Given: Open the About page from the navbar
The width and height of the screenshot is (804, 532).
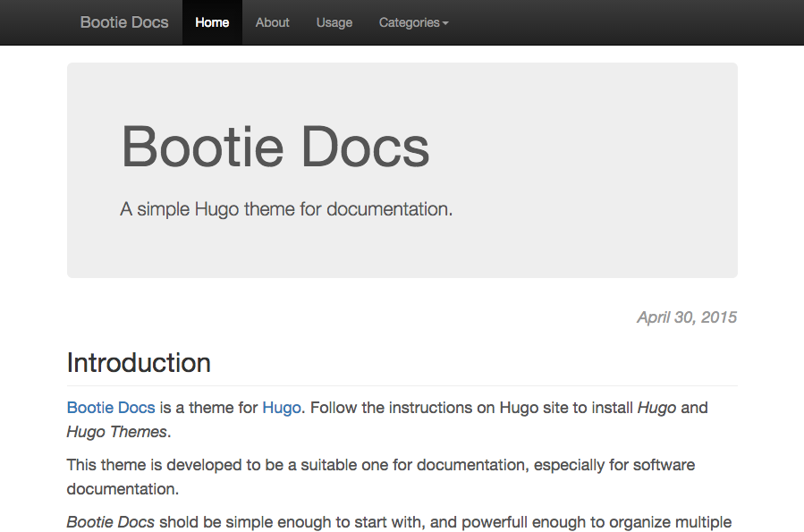Looking at the screenshot, I should point(272,22).
